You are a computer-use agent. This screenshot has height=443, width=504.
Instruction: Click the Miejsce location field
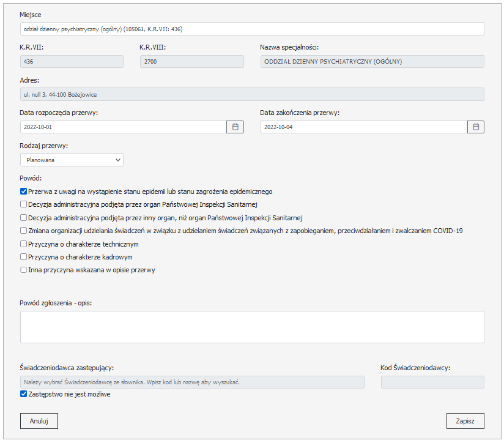(252, 29)
